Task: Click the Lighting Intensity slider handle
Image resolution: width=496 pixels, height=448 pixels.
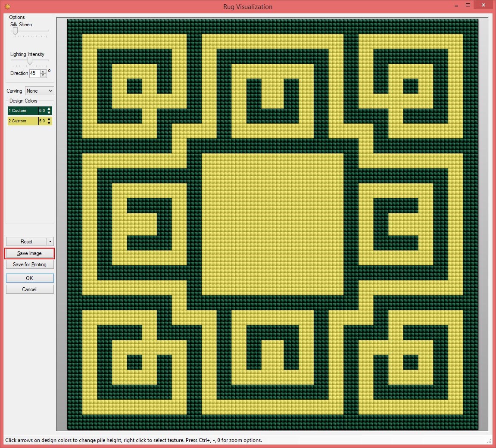Action: pos(30,61)
